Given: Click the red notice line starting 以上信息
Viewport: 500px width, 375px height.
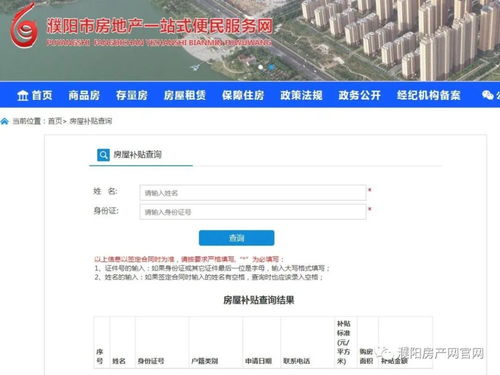Looking at the screenshot, I should [x=189, y=259].
